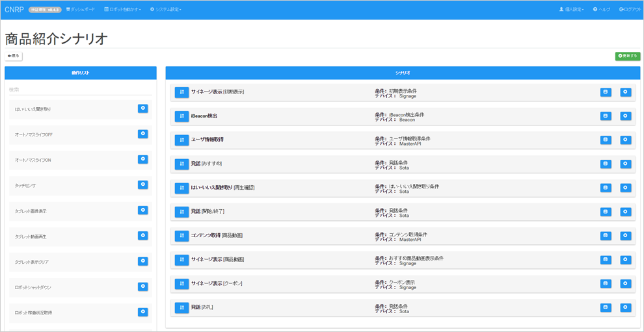This screenshot has height=332, width=644.
Task: Click the rightmost icon on 発話 [お礼] row
Action: tap(626, 307)
